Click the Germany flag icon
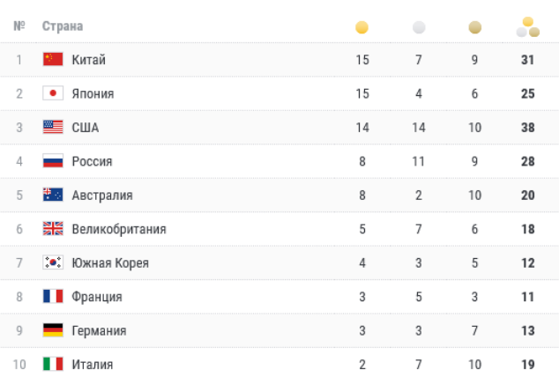559x392 pixels. coord(53,330)
